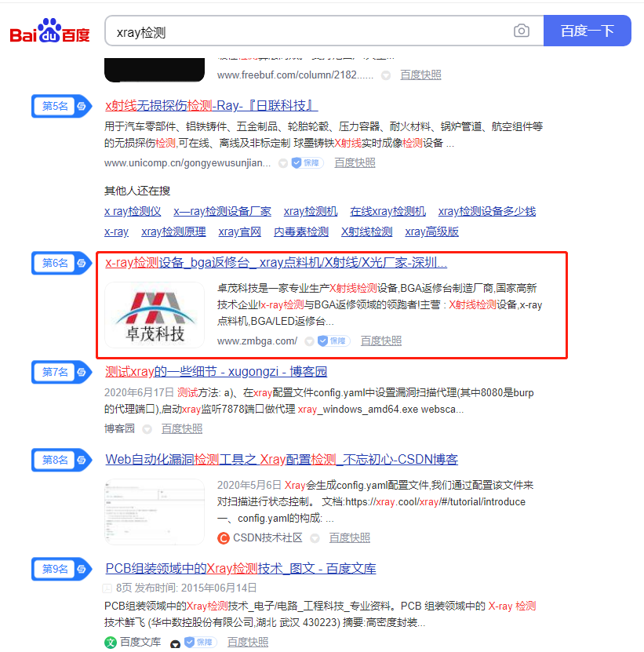Click the 卓茂科技 logo thumbnail

click(155, 315)
